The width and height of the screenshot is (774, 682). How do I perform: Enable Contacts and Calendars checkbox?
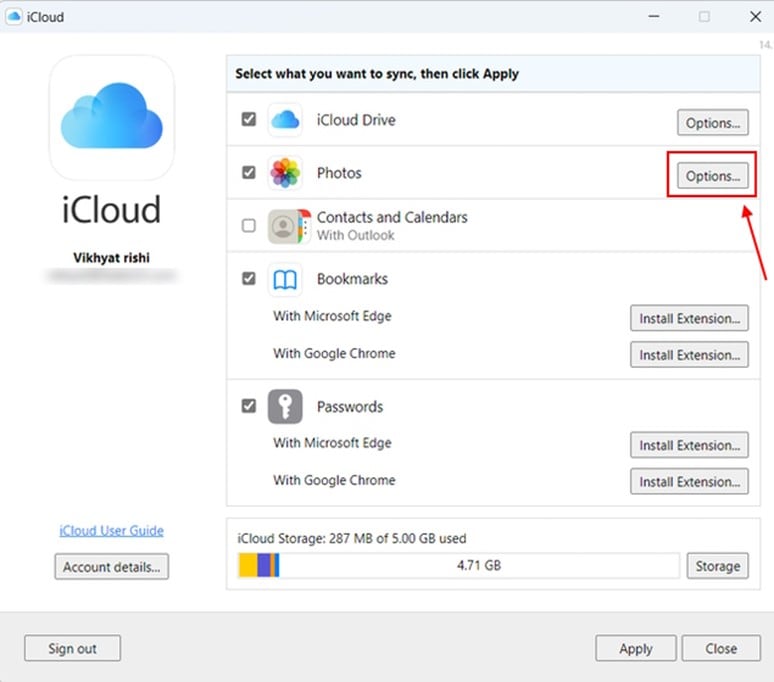click(x=248, y=226)
